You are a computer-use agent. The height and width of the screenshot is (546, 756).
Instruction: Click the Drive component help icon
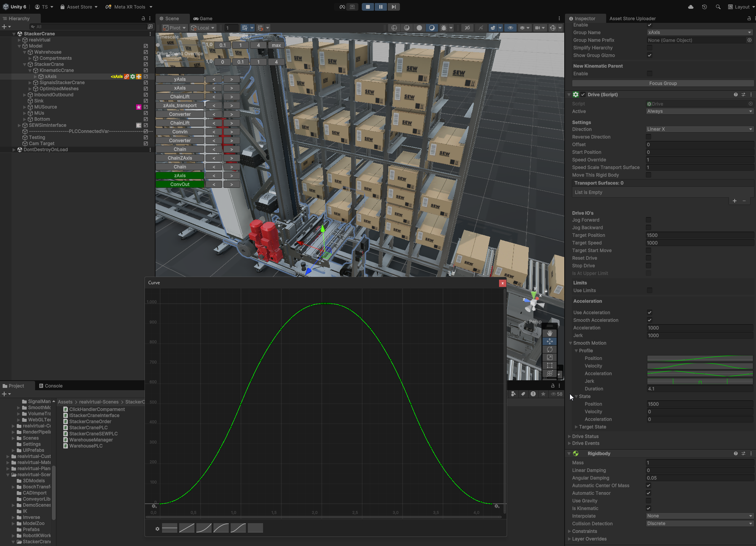(x=735, y=94)
